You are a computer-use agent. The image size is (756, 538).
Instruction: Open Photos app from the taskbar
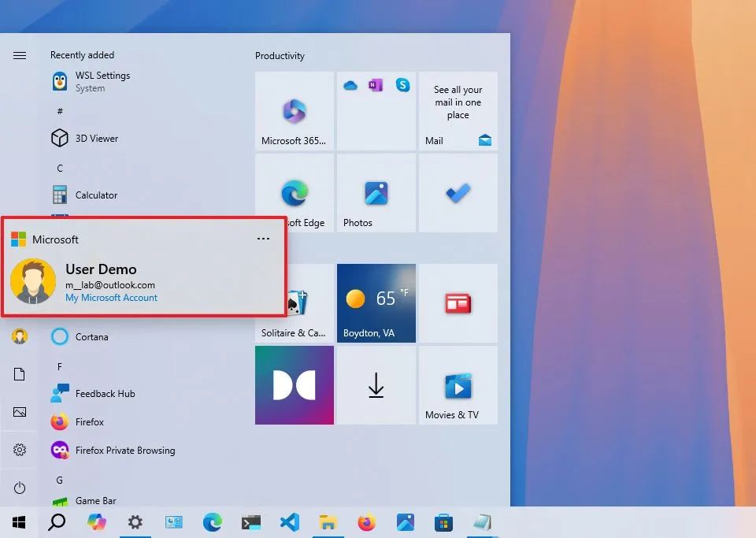coord(406,522)
